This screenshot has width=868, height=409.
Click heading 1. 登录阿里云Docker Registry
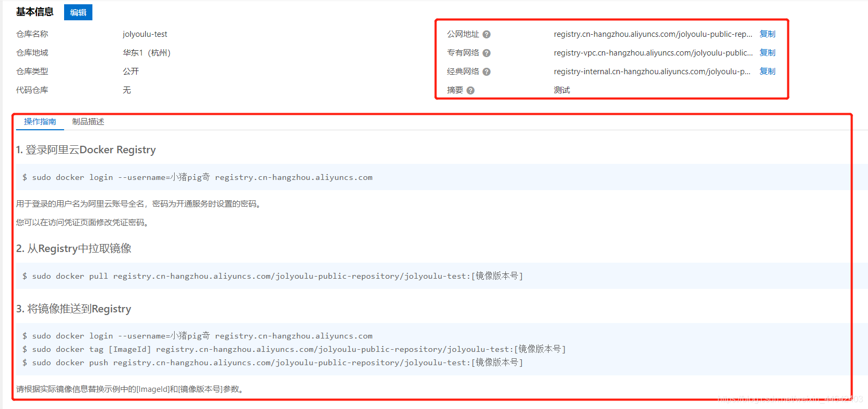coord(86,150)
